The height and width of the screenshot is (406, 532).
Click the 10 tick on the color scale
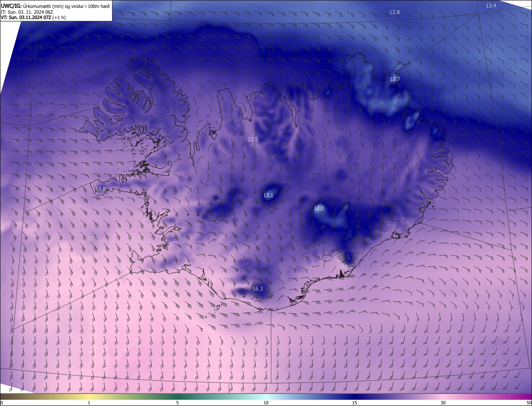click(x=266, y=403)
